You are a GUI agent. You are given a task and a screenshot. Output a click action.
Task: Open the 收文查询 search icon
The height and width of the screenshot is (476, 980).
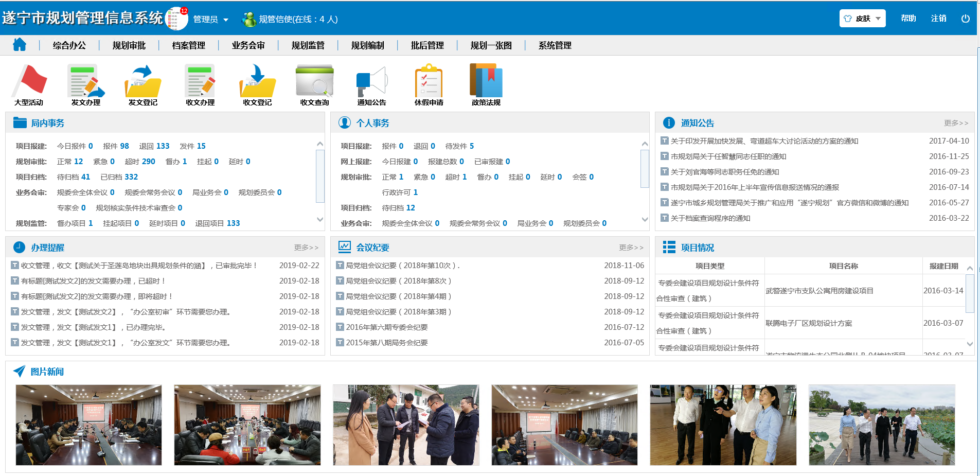tap(314, 81)
